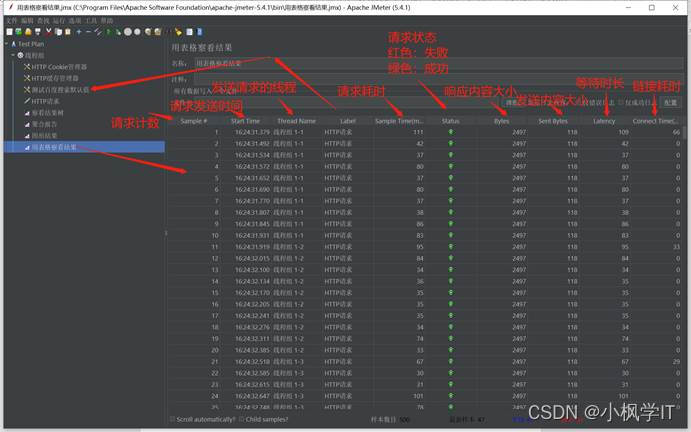Image resolution: width=691 pixels, height=432 pixels.
Task: Open the 查找 menu
Action: tap(43, 21)
